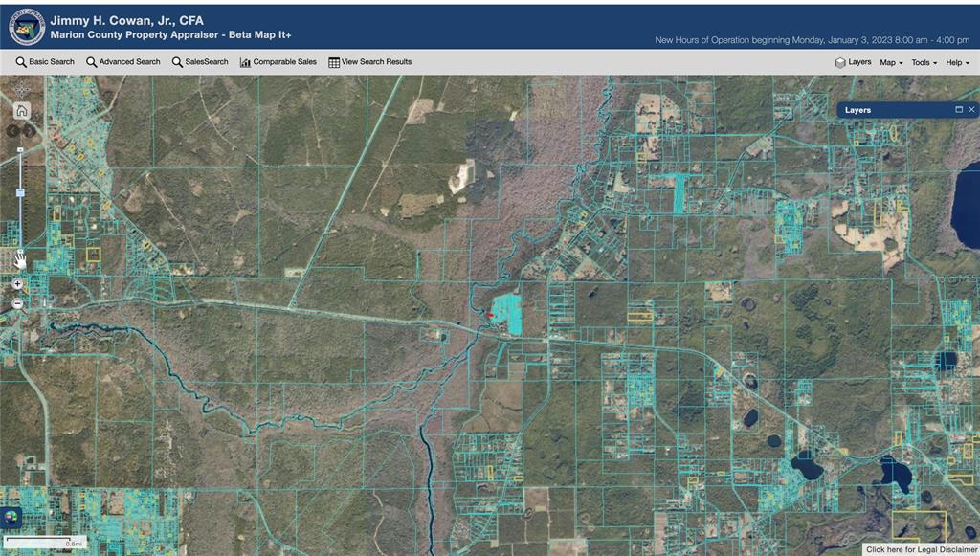Screen dimensions: 980x556
Task: Maximize the Layers floating panel
Action: (959, 110)
